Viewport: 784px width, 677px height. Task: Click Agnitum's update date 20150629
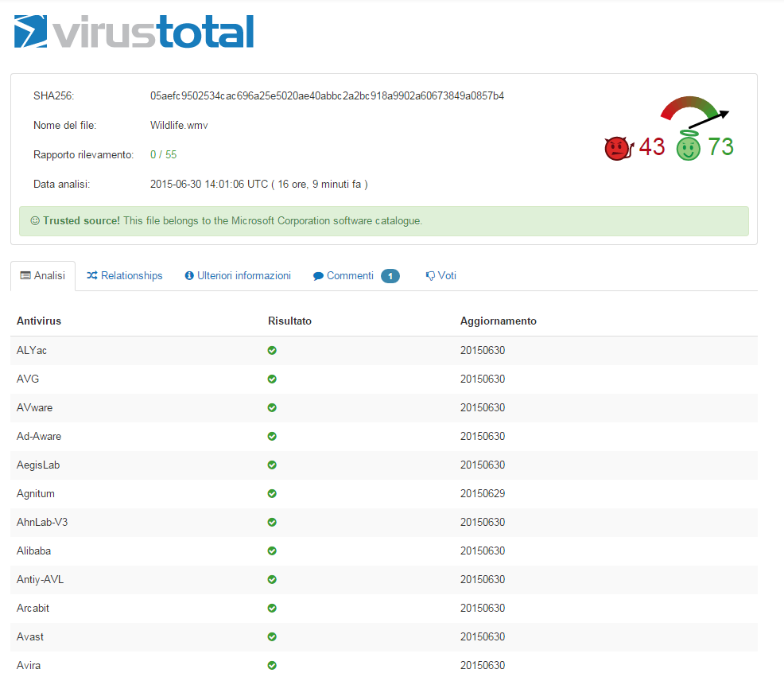click(x=483, y=493)
